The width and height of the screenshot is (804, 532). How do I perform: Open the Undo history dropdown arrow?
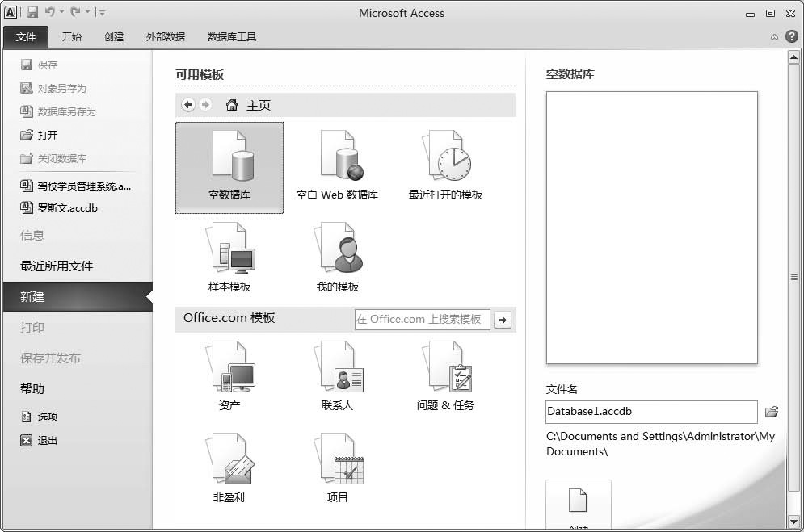(x=61, y=12)
